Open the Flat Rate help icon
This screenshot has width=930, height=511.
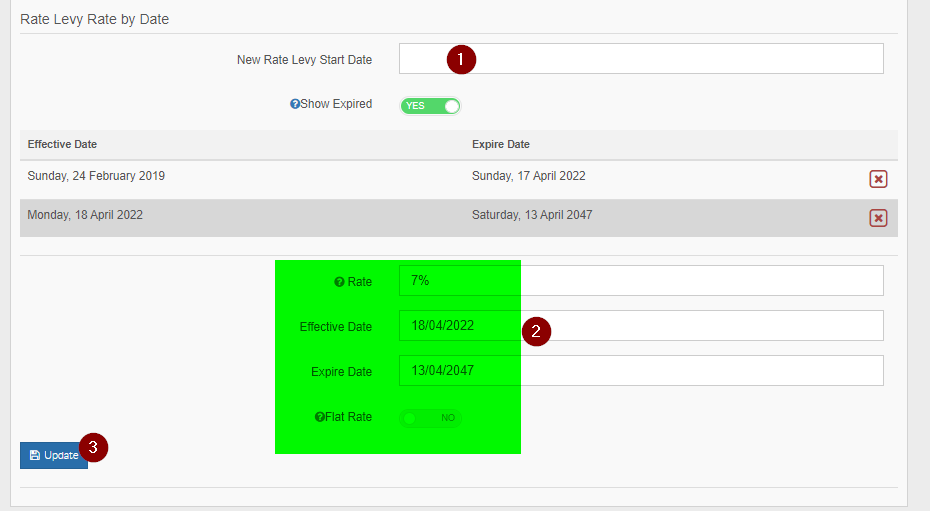click(x=320, y=417)
